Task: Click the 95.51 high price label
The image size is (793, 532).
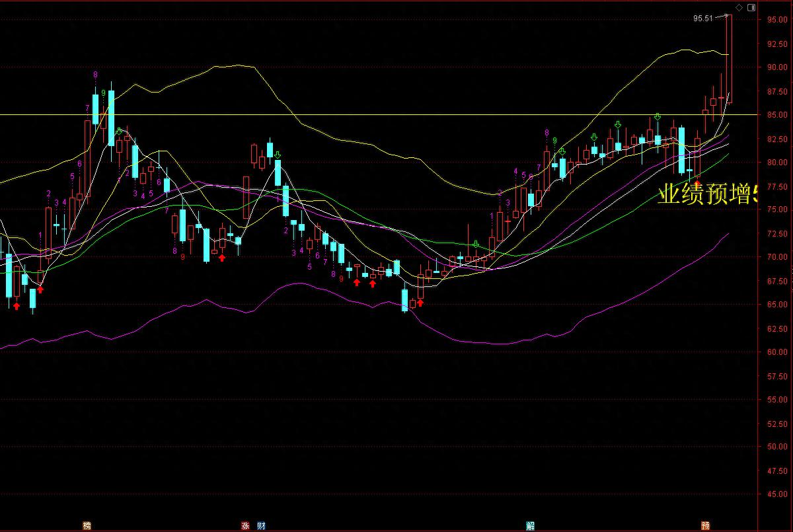Action: click(703, 19)
